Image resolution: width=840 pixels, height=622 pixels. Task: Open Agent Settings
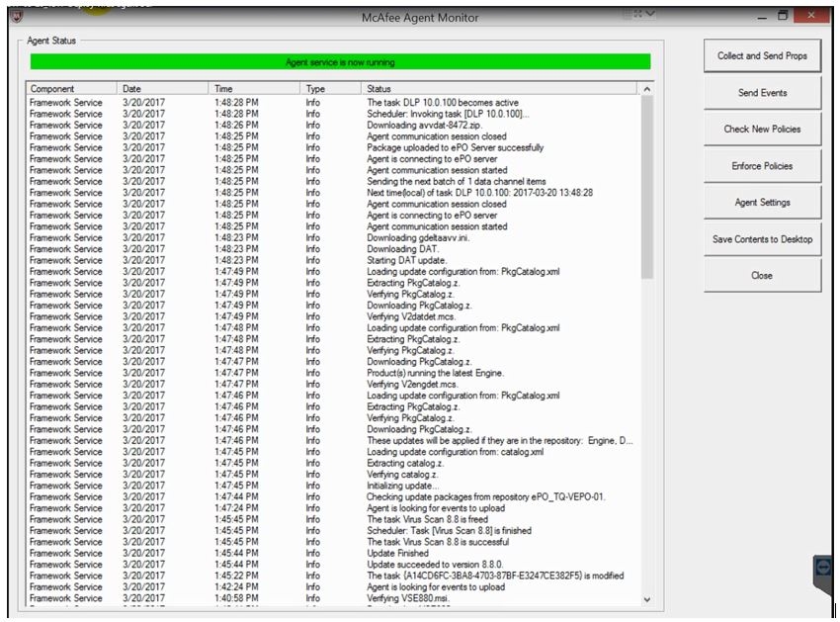[762, 203]
